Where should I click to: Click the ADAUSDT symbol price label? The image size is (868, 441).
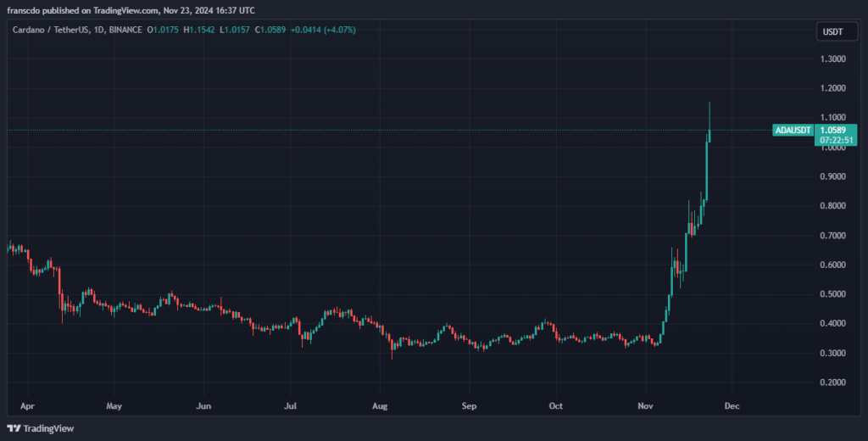point(794,131)
